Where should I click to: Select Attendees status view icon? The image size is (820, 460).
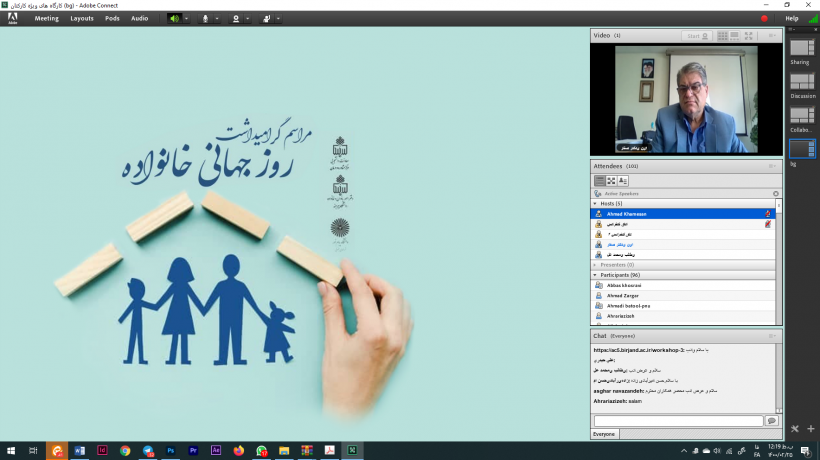tap(623, 181)
